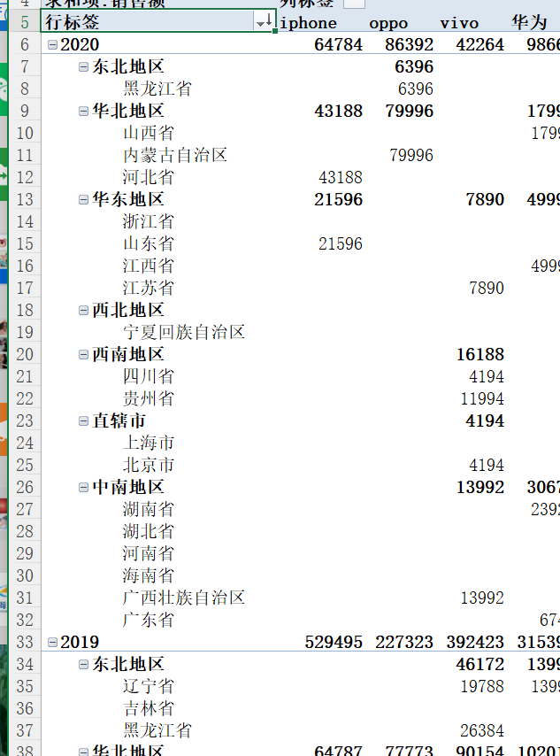Select the 华为 column label cell

[529, 22]
